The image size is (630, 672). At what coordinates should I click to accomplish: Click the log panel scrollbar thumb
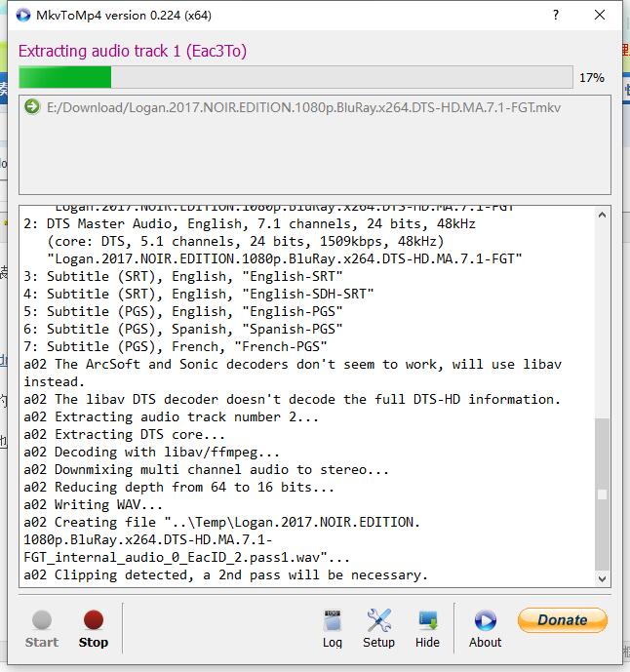[602, 495]
